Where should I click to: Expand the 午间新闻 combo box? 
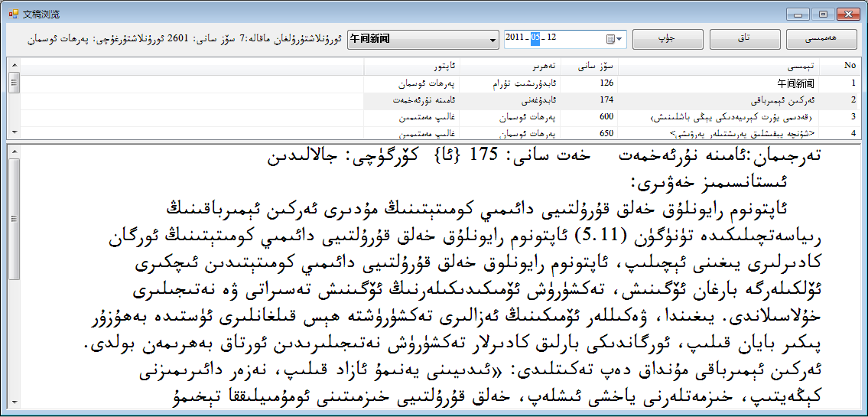[493, 39]
